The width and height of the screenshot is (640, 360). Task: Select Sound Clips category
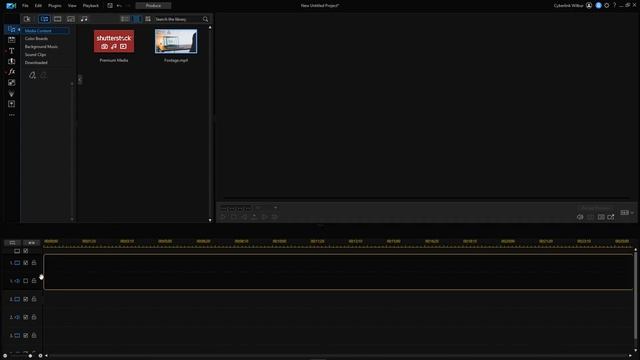point(35,55)
